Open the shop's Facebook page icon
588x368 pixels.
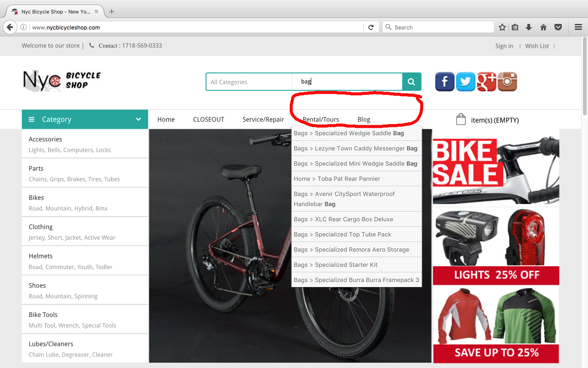445,82
